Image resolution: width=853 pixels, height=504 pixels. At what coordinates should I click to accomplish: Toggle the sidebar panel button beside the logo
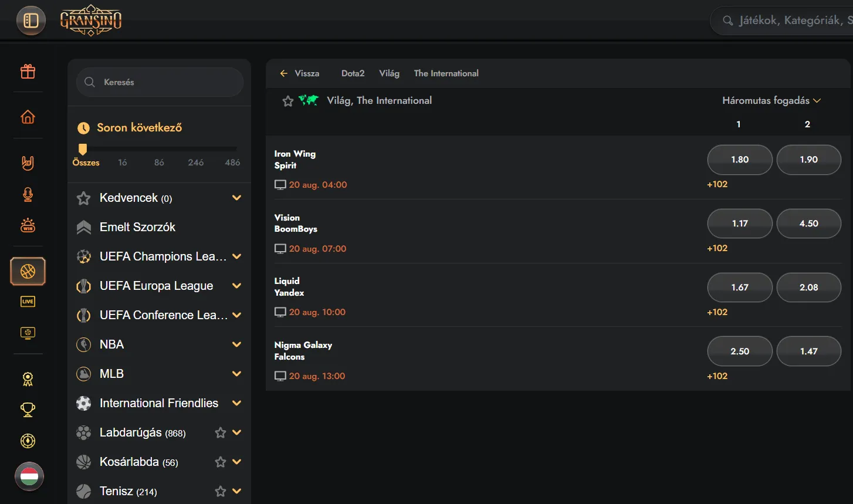31,21
